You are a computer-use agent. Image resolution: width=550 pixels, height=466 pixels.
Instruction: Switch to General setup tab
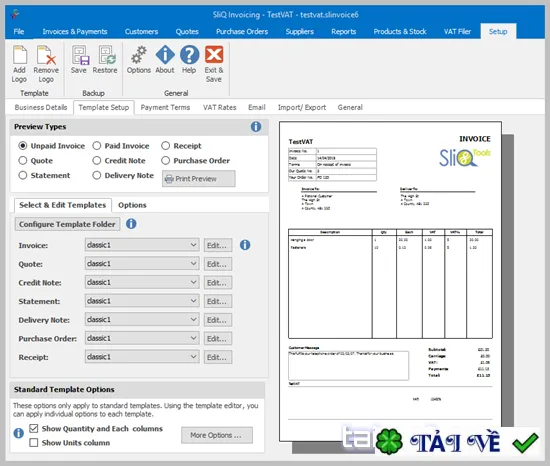[350, 107]
